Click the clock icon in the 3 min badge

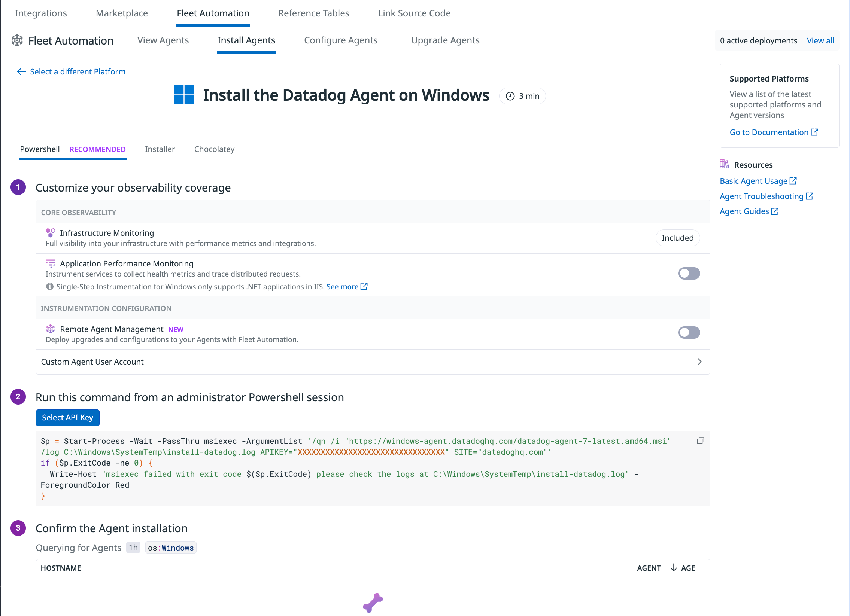(x=510, y=96)
